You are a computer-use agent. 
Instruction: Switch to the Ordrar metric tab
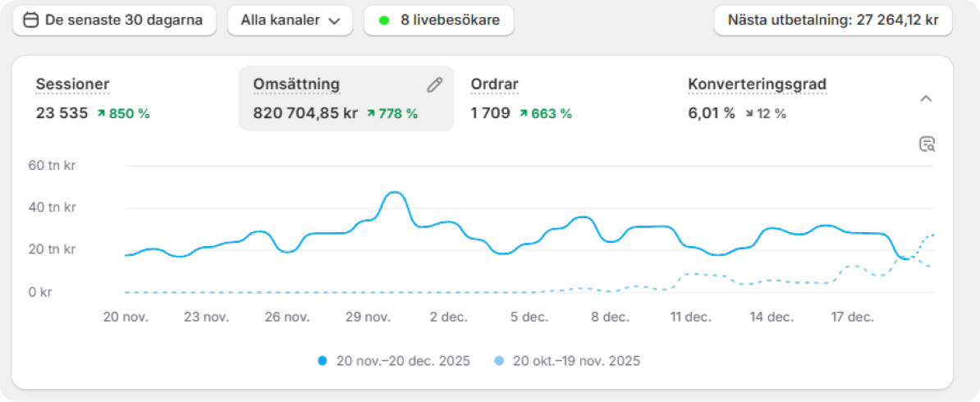494,85
